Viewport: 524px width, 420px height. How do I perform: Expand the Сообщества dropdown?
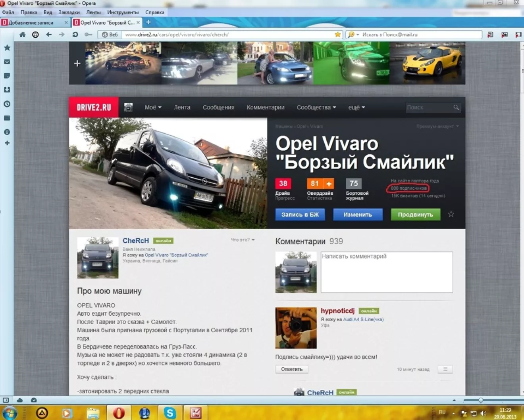click(316, 107)
